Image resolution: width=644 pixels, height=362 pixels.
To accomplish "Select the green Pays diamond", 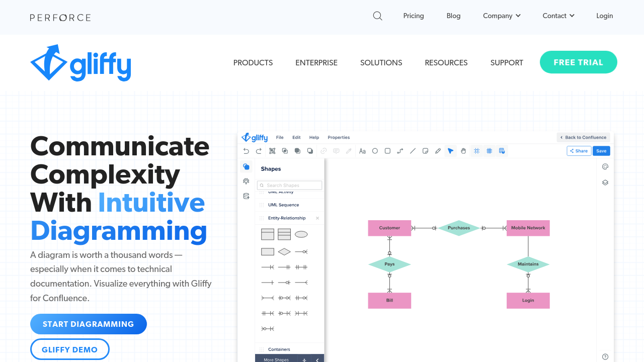I will click(x=389, y=264).
